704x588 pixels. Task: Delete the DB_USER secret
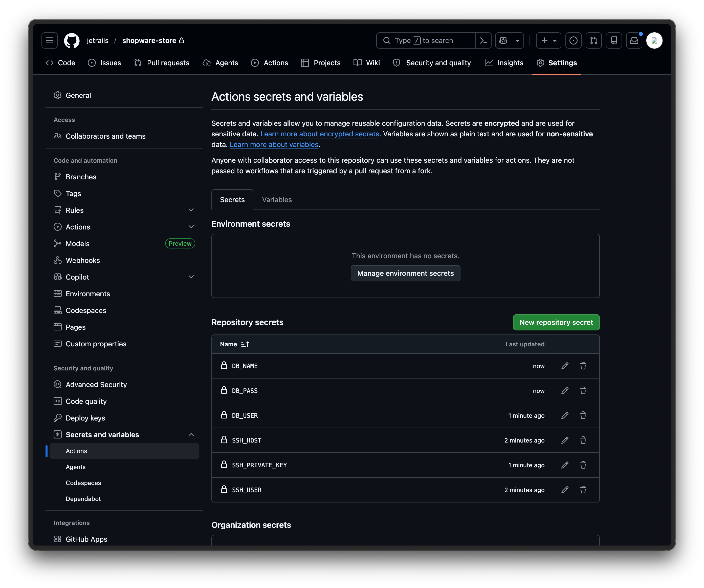click(x=583, y=416)
